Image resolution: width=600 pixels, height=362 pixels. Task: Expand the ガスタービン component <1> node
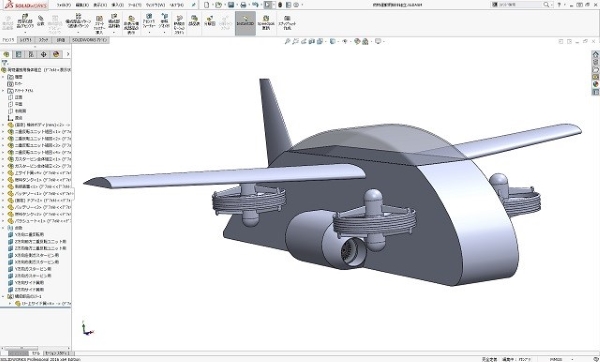pyautogui.click(x=3, y=159)
